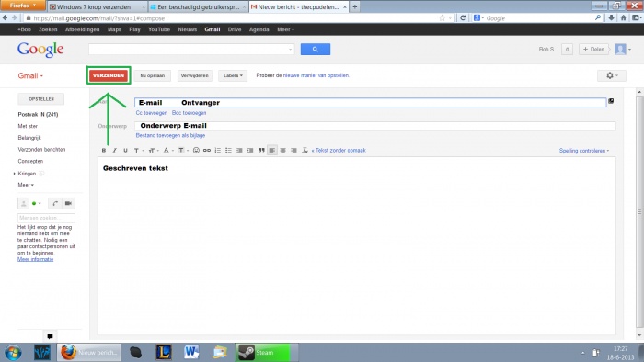Apply underline formatting in compose toolbar
The height and width of the screenshot is (362, 644).
coord(126,151)
